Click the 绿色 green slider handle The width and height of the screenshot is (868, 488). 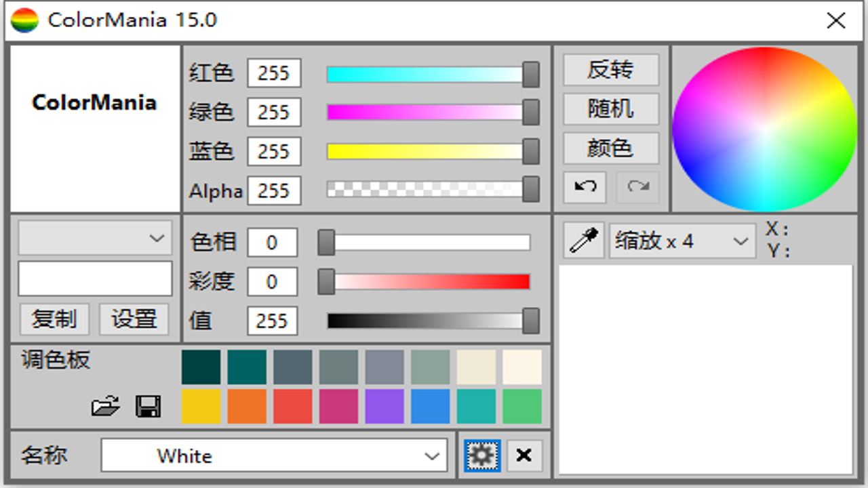531,113
